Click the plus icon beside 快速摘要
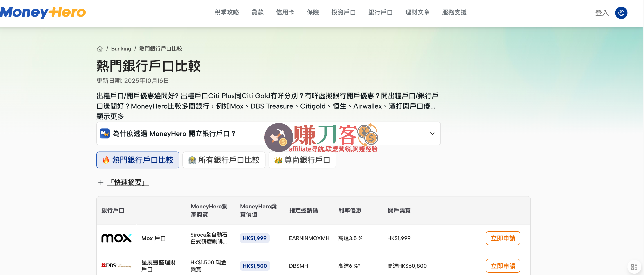 pyautogui.click(x=101, y=182)
